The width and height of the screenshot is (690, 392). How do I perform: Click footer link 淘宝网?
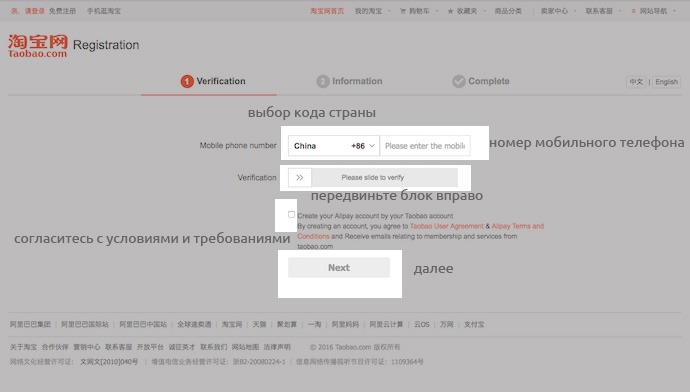pyautogui.click(x=232, y=324)
